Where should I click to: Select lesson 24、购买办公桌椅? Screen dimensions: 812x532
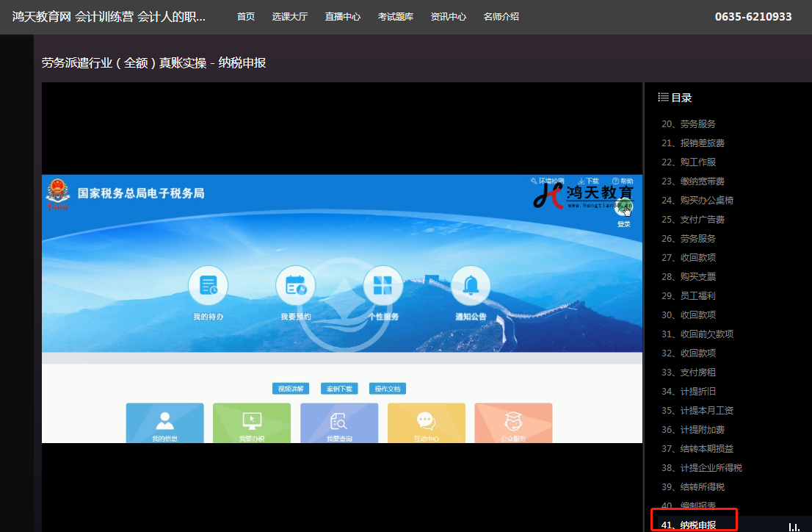697,200
